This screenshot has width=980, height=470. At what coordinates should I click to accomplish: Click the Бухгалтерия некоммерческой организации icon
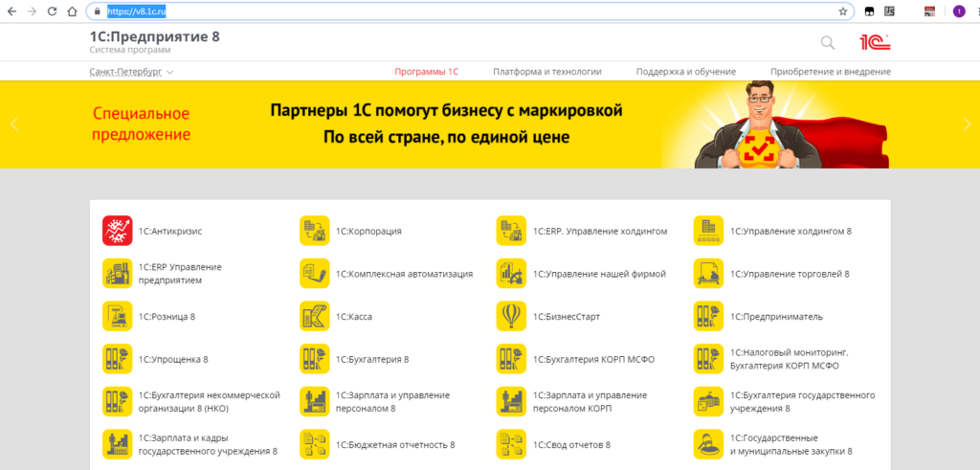click(118, 402)
